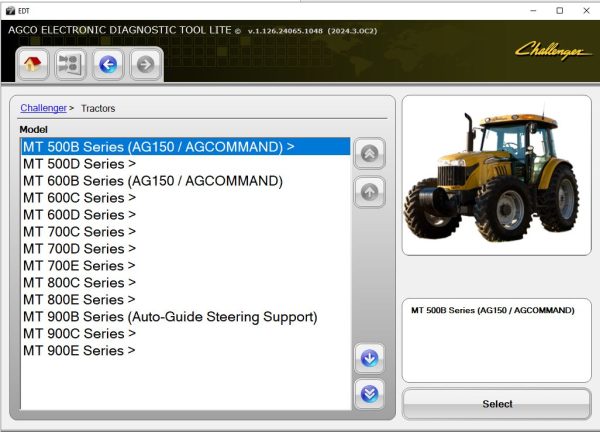Screen dimensions: 600x432
Task: Open the Challenger breadcrumb link
Action: 44,108
